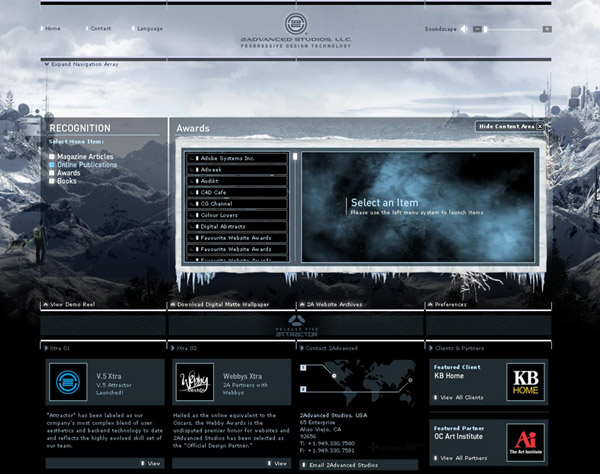
Task: Click the RECOGNITION section heading
Action: 80,128
